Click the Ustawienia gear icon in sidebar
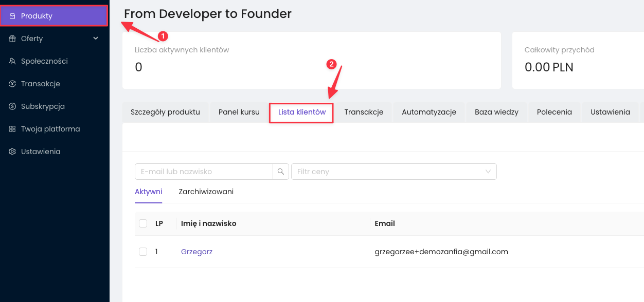 tap(12, 152)
